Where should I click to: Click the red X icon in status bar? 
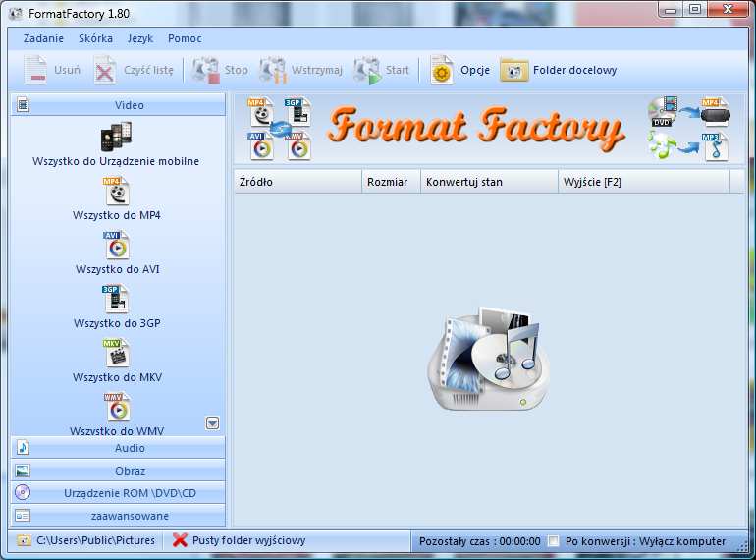(180, 540)
